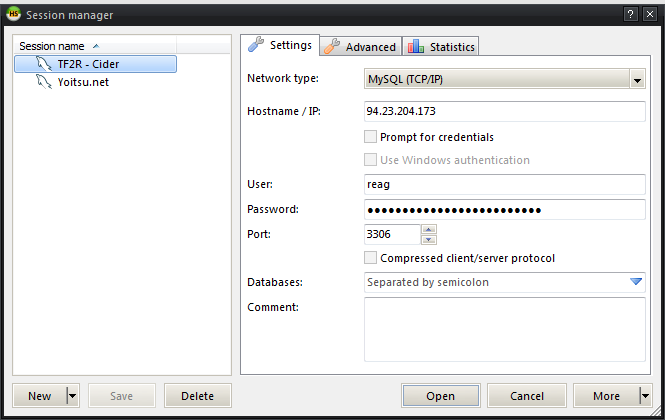Screen dimensions: 665x420
Task: Click the HeidiSQL logo in title bar
Action: point(14,14)
